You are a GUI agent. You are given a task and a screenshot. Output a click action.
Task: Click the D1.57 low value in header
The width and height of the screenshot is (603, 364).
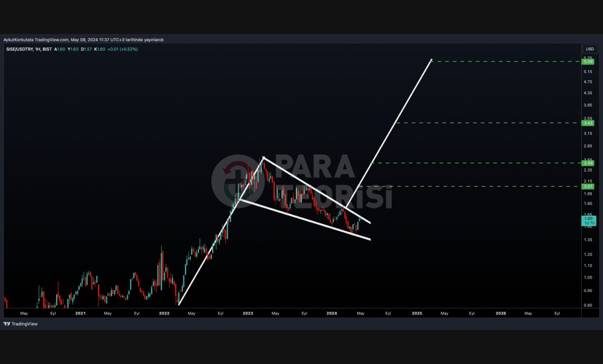[x=87, y=49]
